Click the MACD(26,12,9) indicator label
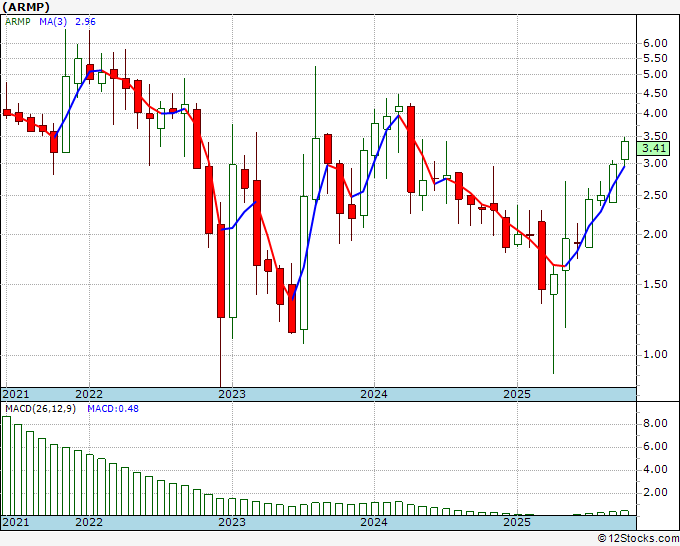The height and width of the screenshot is (546, 680). 40,409
